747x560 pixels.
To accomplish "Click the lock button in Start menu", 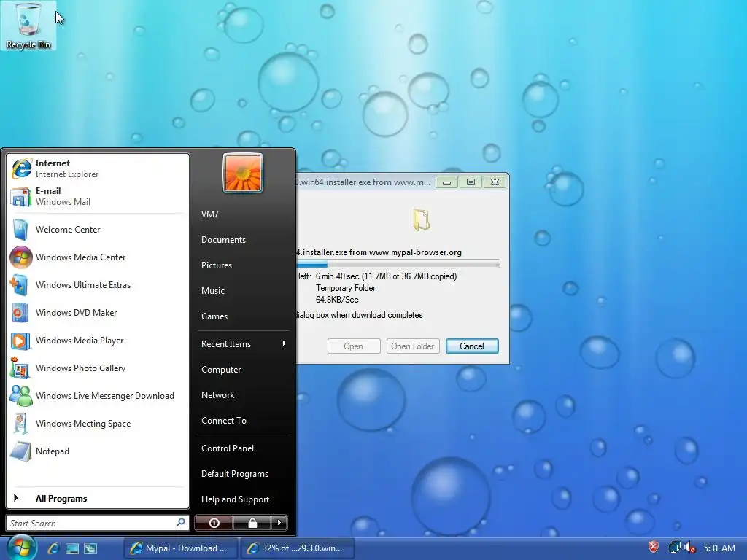I will 252,523.
